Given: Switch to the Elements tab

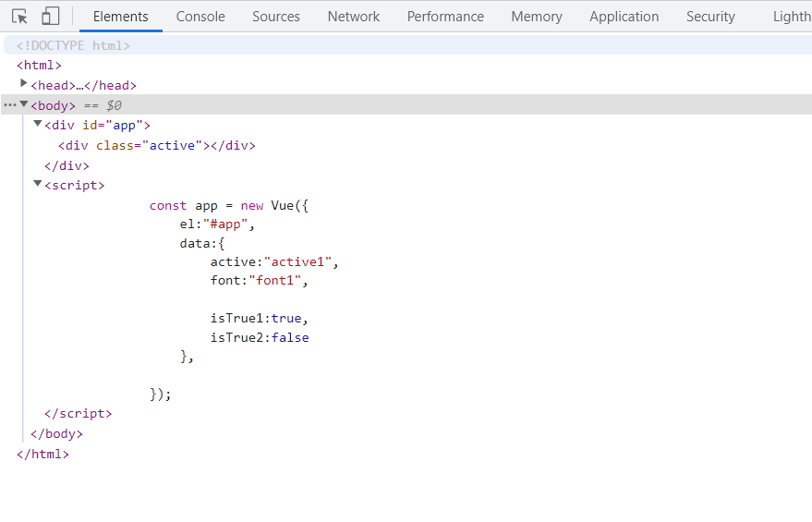Looking at the screenshot, I should tap(121, 17).
